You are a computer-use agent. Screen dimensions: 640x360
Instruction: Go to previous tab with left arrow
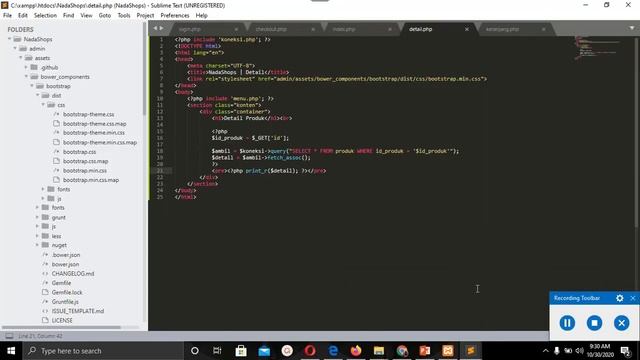pyautogui.click(x=155, y=28)
